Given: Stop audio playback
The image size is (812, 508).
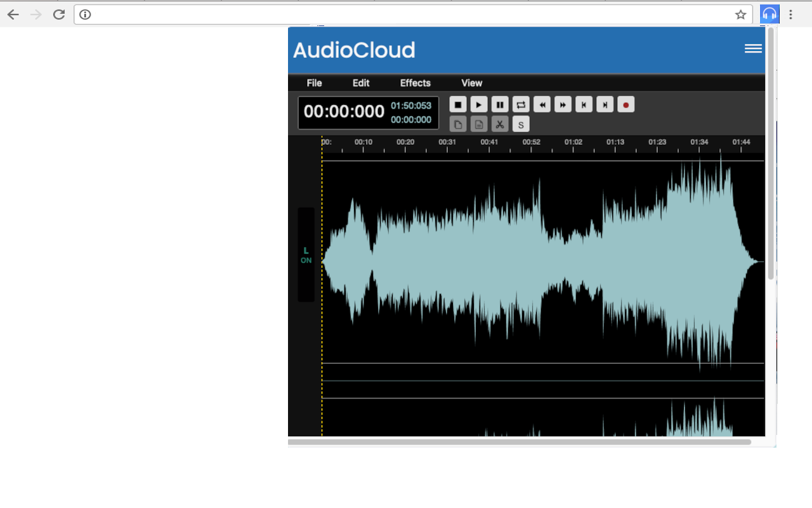Looking at the screenshot, I should (457, 104).
